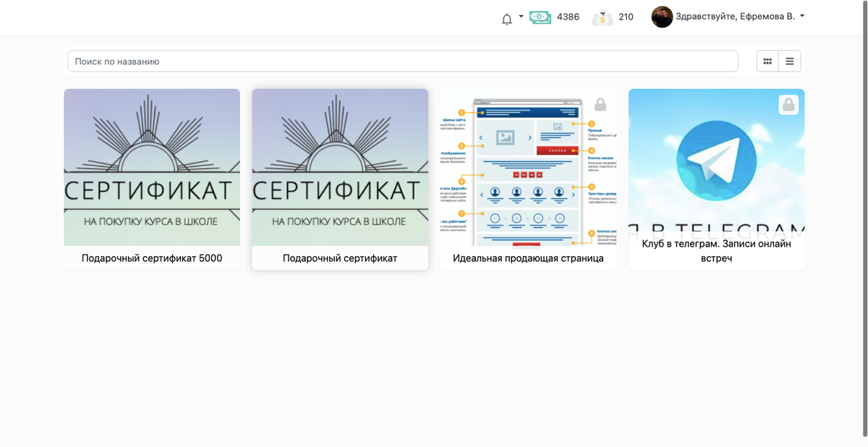Toggle grid display mode for courses
Viewport: 868px width, 447px height.
pos(767,61)
